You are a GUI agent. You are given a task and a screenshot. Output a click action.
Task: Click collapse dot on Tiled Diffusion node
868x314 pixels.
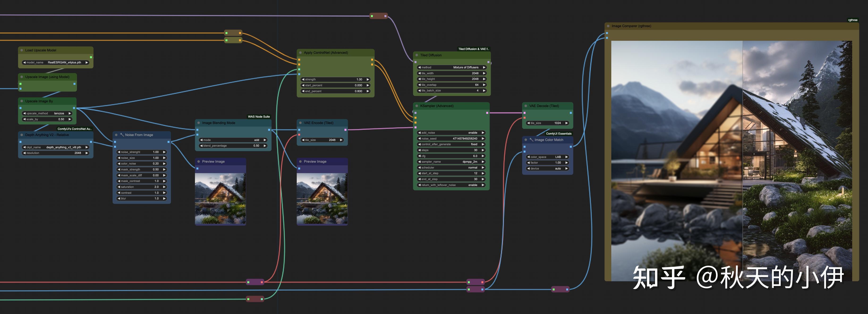click(x=417, y=55)
